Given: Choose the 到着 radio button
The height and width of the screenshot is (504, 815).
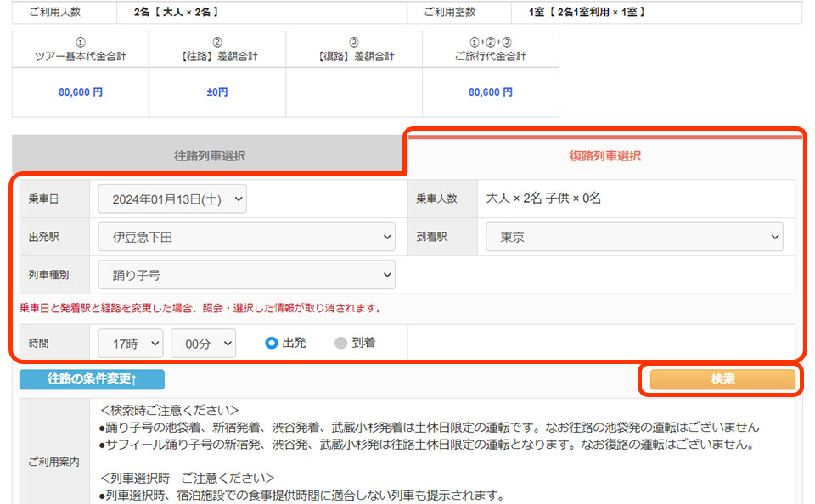Looking at the screenshot, I should point(341,344).
